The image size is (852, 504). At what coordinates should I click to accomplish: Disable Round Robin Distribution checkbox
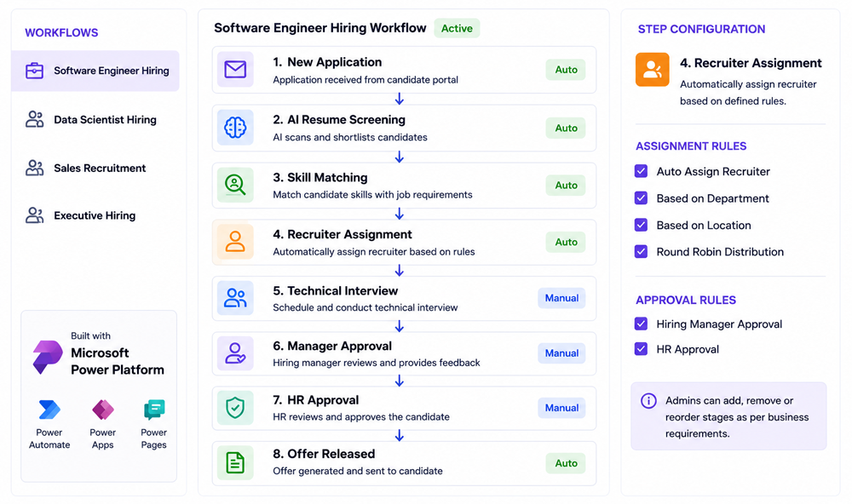[642, 251]
